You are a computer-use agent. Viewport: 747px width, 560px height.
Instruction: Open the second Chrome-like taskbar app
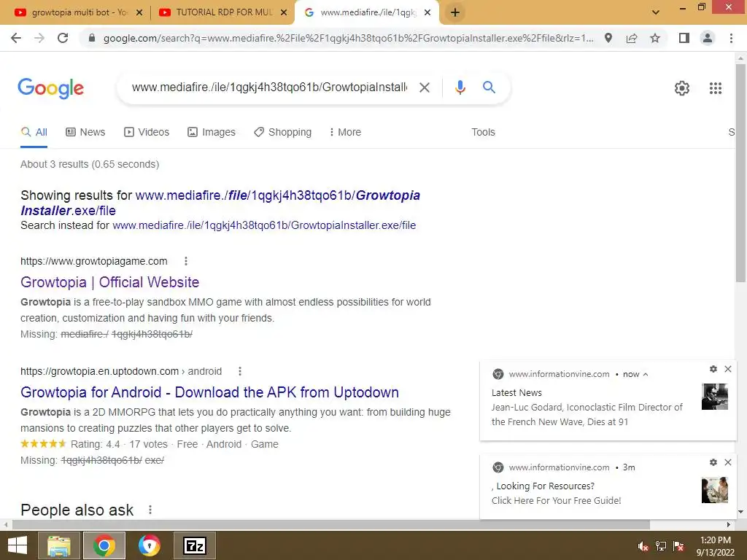pyautogui.click(x=149, y=545)
